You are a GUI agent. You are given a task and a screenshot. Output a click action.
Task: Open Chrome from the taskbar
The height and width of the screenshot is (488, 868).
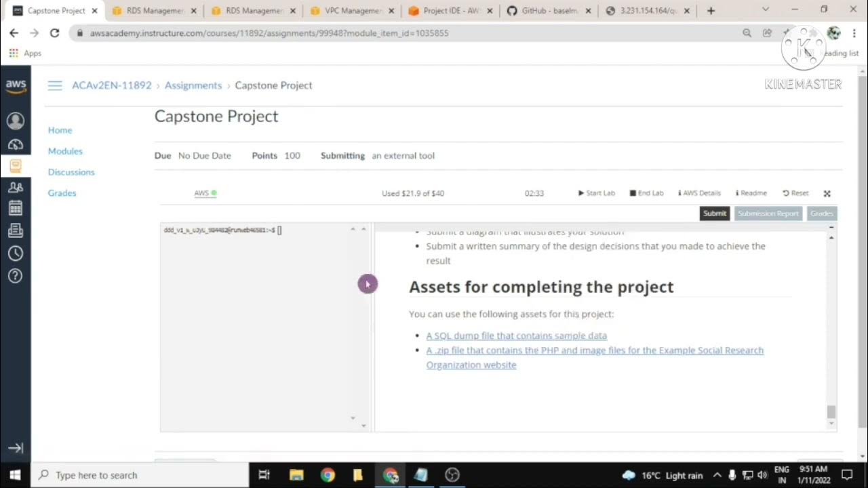[x=328, y=475]
